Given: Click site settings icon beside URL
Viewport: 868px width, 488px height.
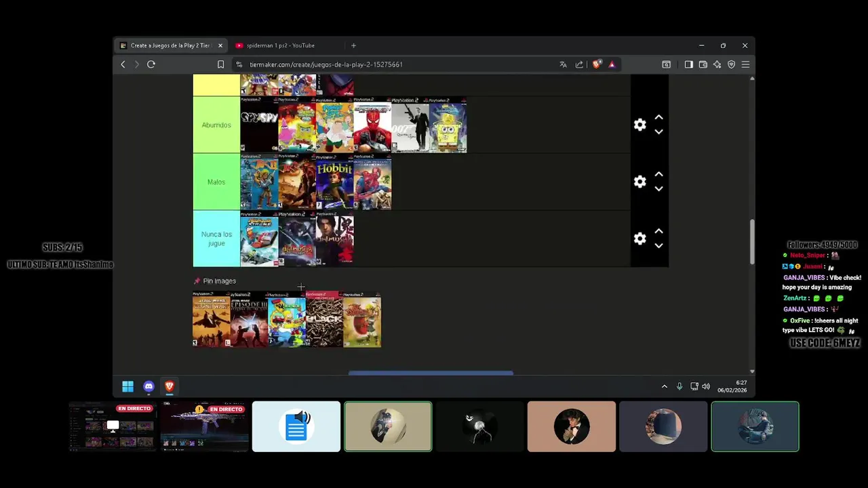Looking at the screenshot, I should coord(239,64).
